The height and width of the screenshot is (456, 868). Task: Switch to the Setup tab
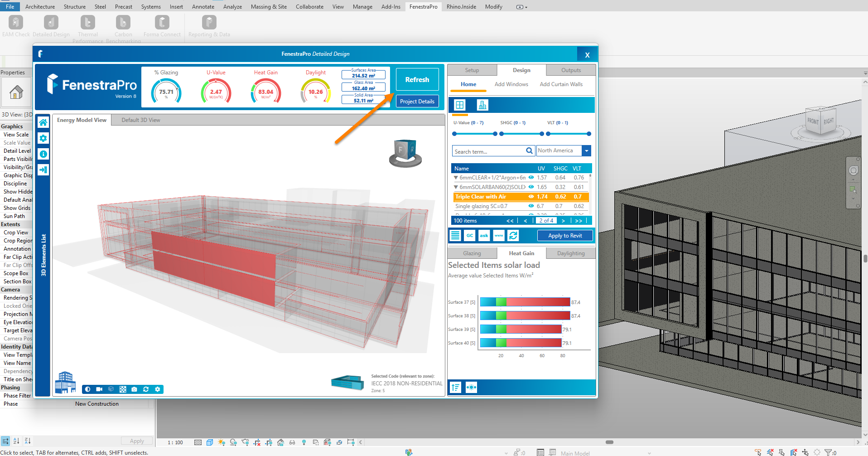472,70
